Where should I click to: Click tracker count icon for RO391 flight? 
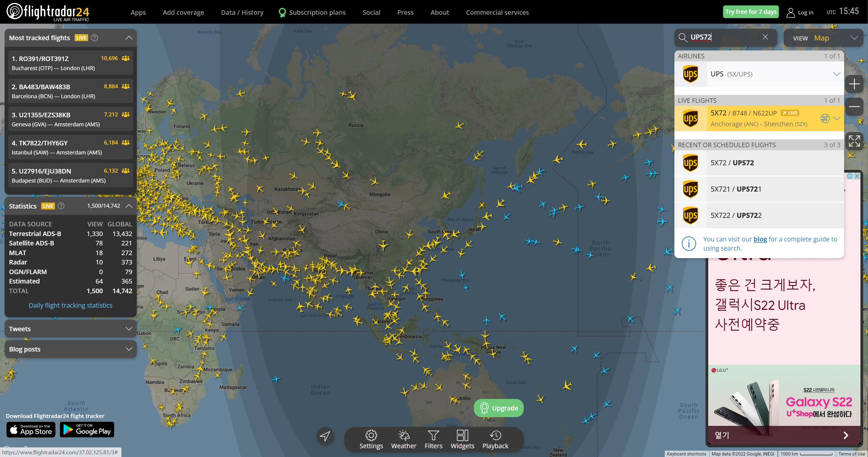tap(125, 58)
